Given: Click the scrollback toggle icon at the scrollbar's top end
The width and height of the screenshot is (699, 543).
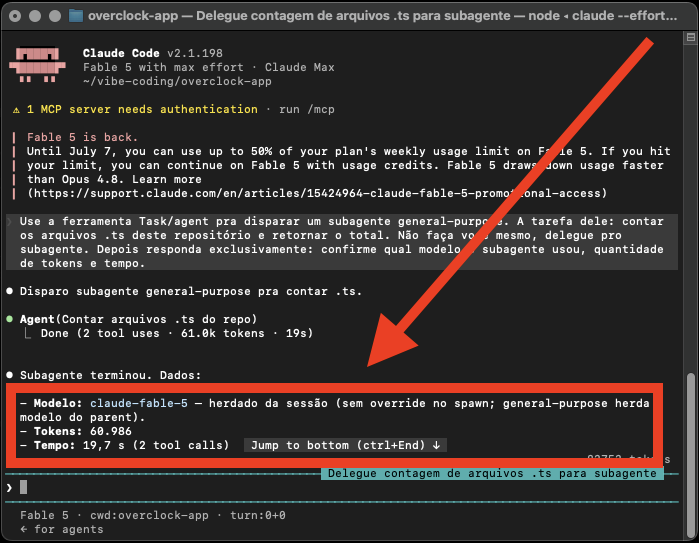Looking at the screenshot, I should 691,37.
